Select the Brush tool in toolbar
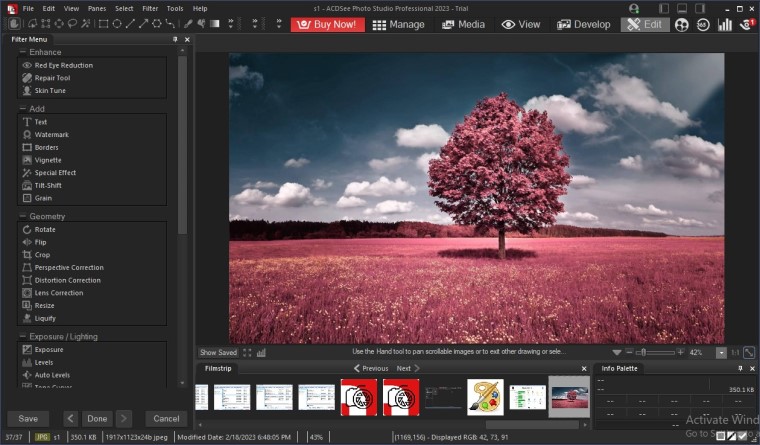This screenshot has height=445, width=760. [x=188, y=23]
